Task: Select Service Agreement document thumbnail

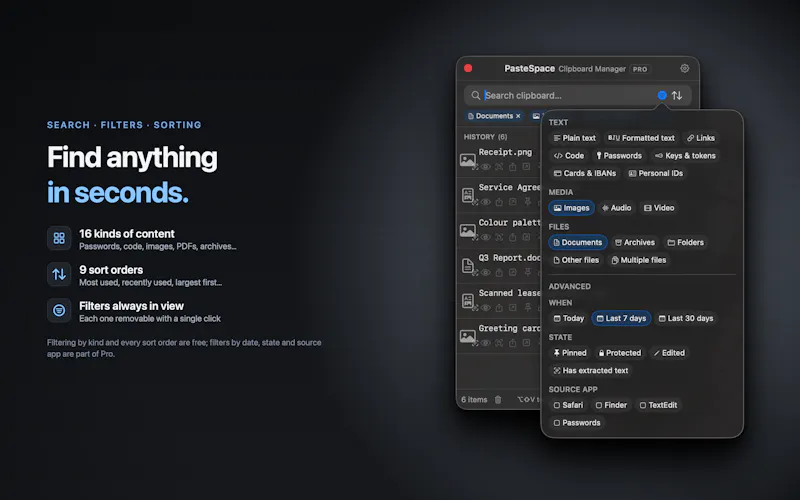Action: tap(467, 195)
